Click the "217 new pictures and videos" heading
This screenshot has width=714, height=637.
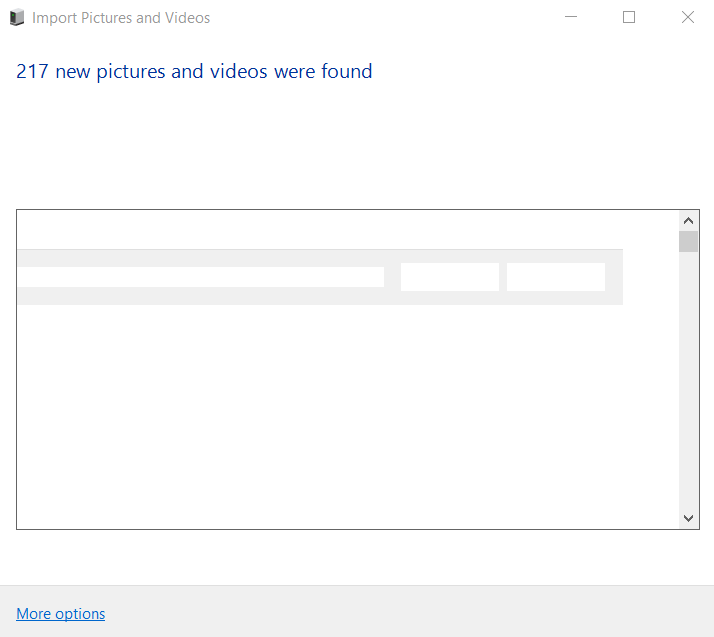[x=194, y=72]
